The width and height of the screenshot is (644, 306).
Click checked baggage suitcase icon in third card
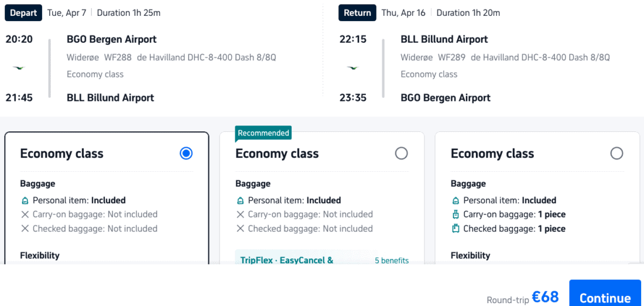[x=455, y=229]
